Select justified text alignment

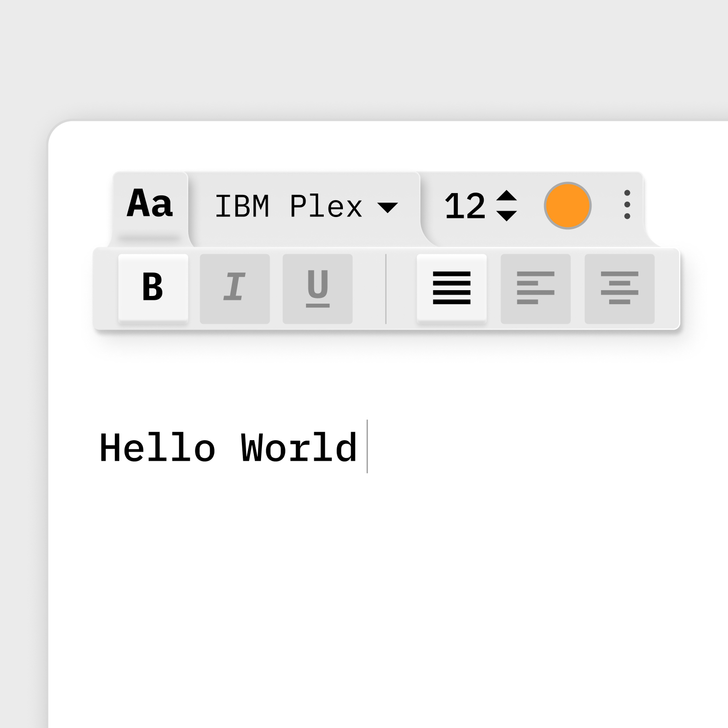(x=452, y=289)
